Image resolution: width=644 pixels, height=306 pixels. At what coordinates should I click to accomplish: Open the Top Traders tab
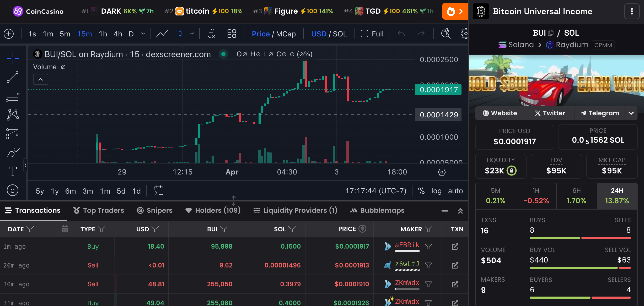[99, 210]
